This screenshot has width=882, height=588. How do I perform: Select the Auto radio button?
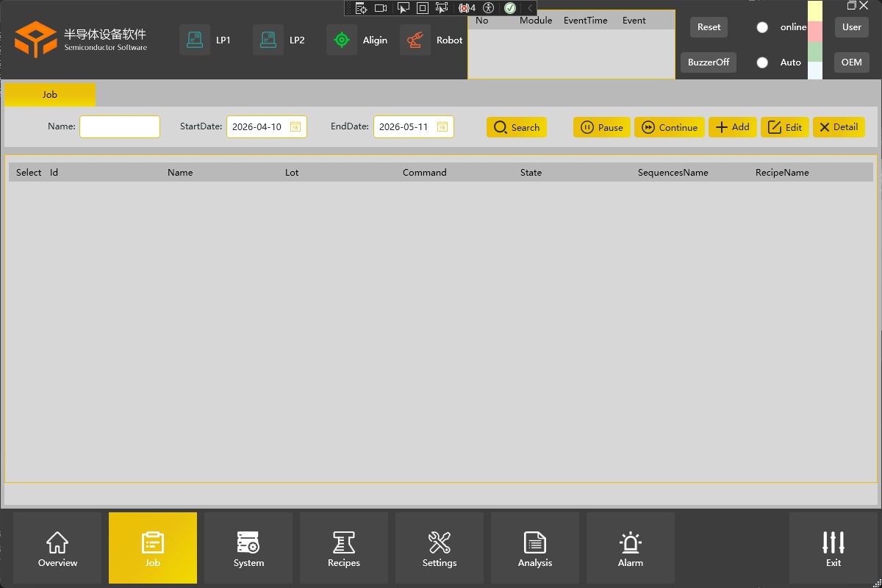[x=762, y=62]
